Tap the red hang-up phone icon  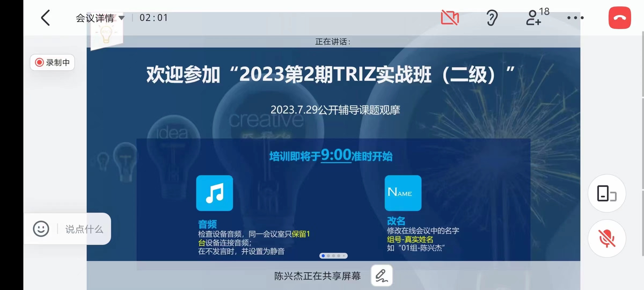click(x=620, y=17)
